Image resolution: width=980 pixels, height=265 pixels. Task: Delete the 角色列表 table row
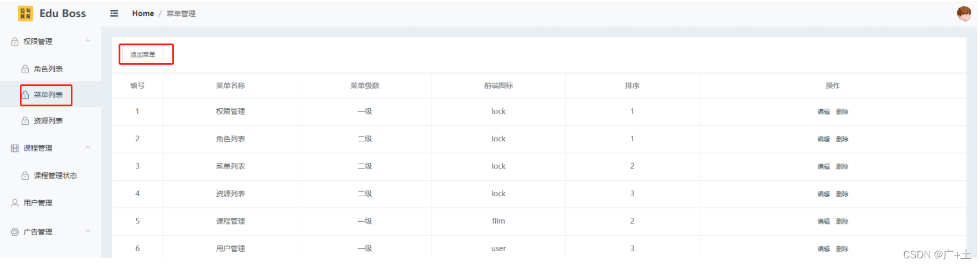pyautogui.click(x=842, y=139)
